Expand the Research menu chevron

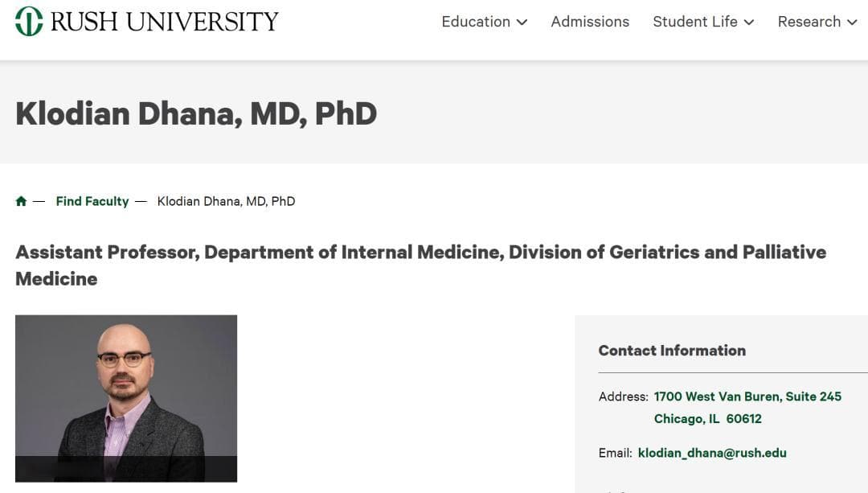[853, 23]
